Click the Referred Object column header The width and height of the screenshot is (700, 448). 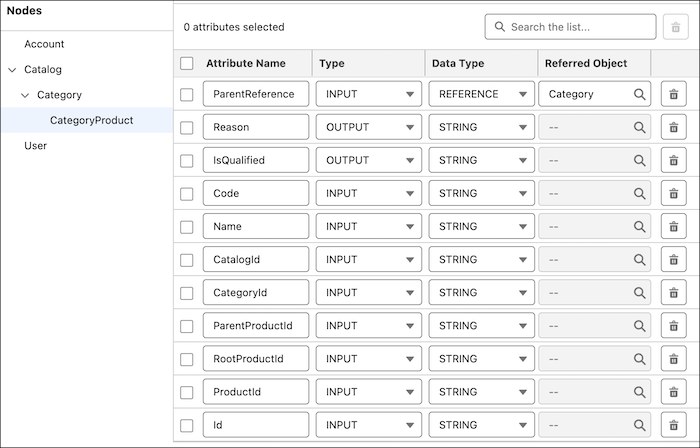pos(586,63)
